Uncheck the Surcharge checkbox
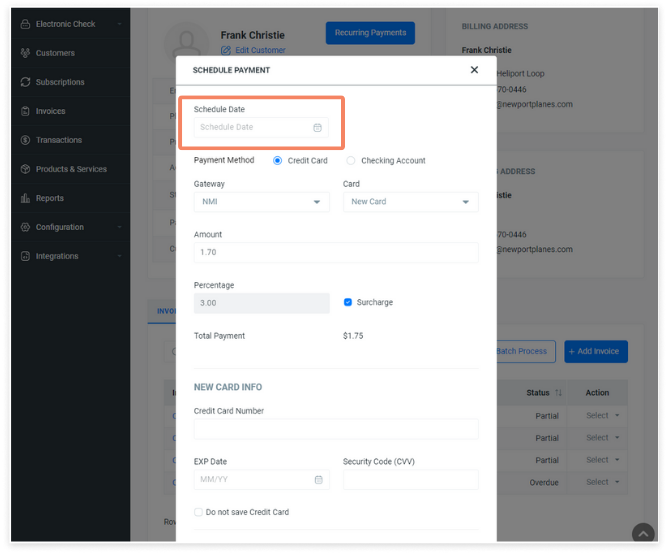The width and height of the screenshot is (668, 553). tap(348, 302)
